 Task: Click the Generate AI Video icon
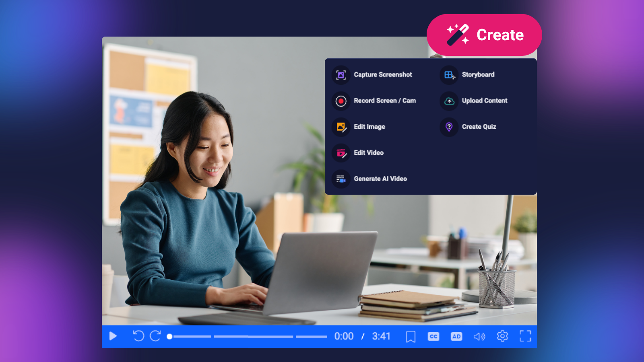[341, 179]
